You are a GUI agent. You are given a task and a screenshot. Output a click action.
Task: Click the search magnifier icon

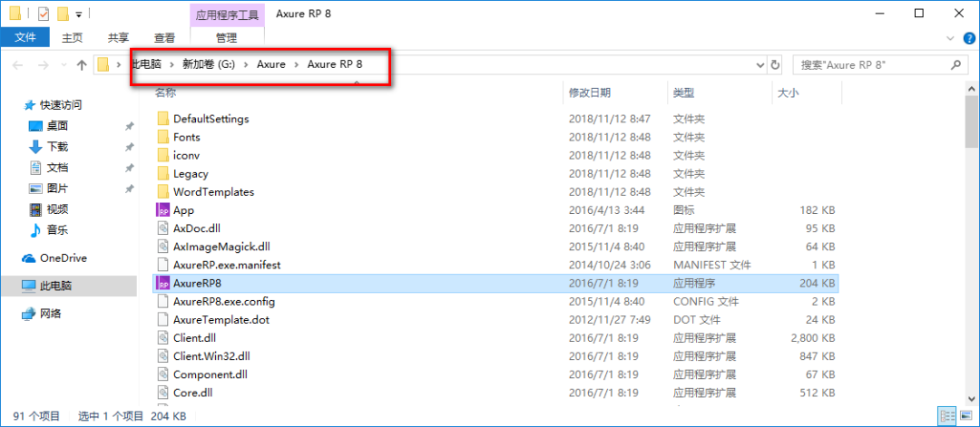point(955,65)
